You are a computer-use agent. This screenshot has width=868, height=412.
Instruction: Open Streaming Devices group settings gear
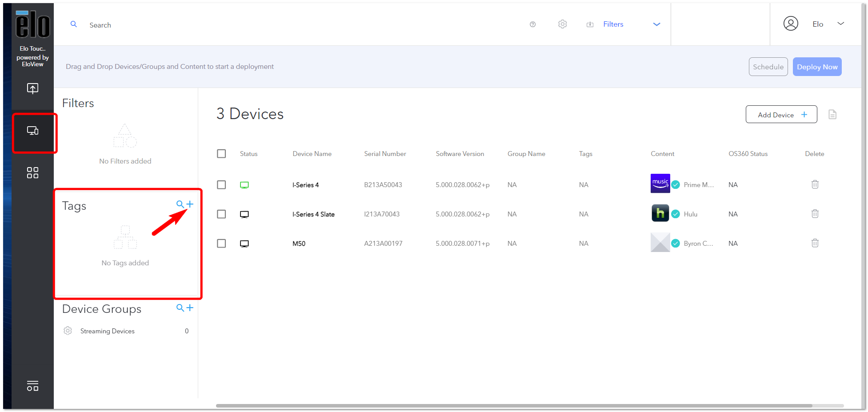click(68, 331)
